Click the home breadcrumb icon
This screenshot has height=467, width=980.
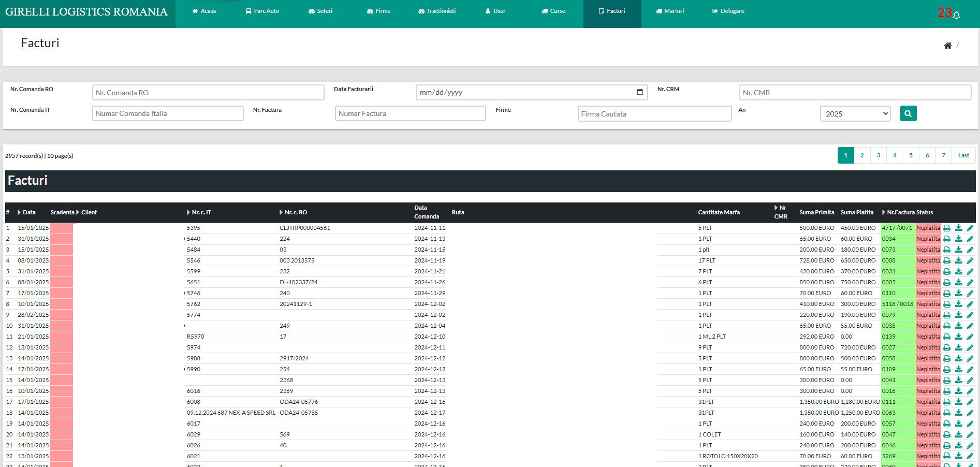(x=947, y=46)
